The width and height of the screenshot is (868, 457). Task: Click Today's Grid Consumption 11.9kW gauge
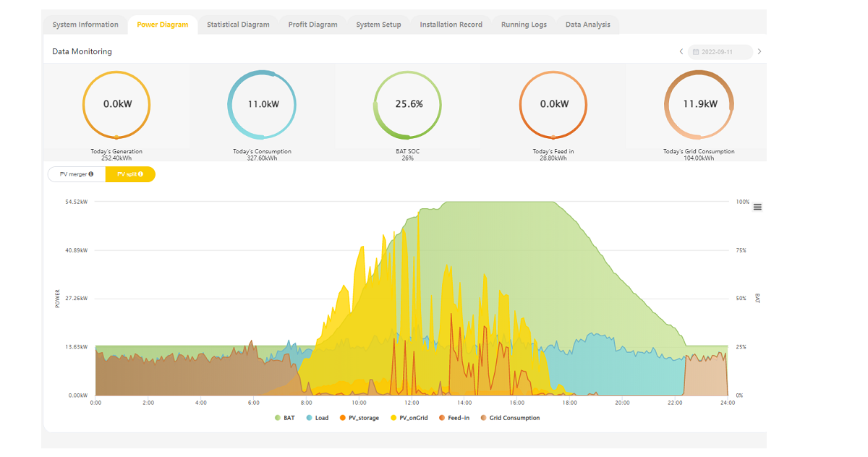click(x=699, y=105)
